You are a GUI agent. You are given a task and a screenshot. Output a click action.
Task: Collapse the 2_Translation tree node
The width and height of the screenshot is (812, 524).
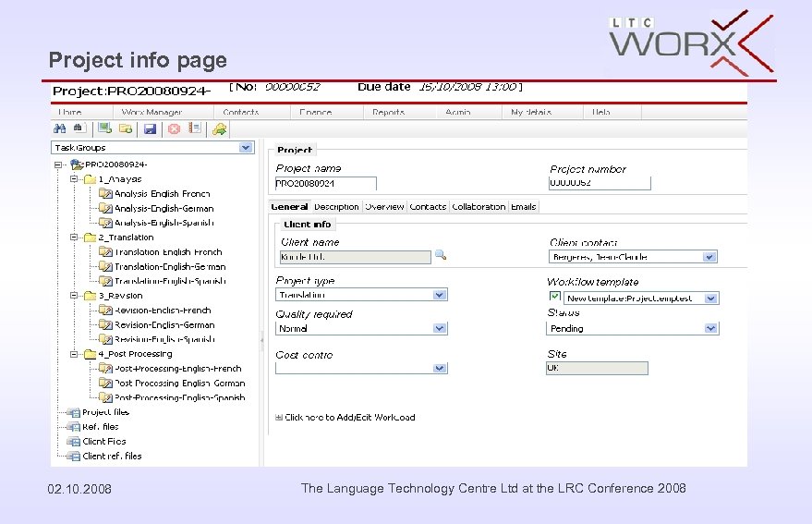point(74,237)
